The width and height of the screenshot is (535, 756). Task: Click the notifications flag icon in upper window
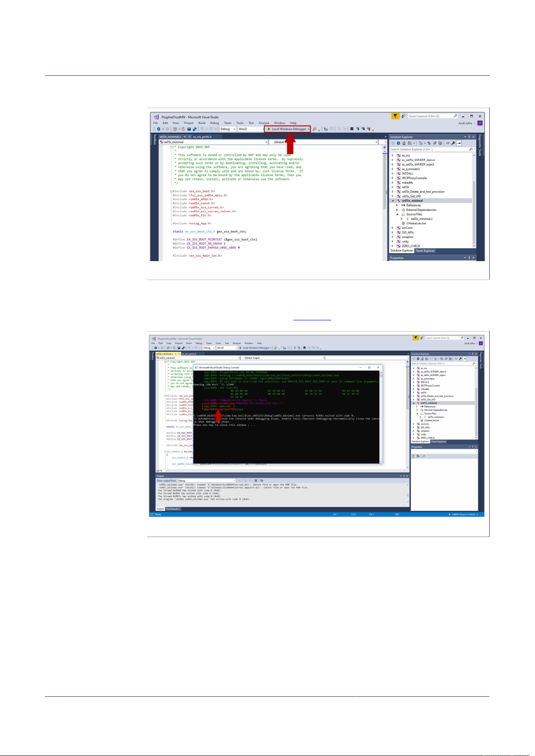pyautogui.click(x=395, y=116)
